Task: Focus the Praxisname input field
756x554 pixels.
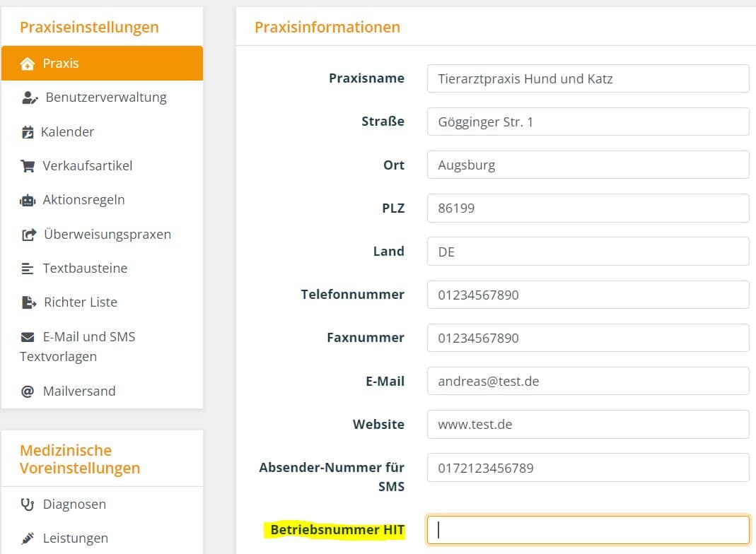Action: click(x=588, y=78)
